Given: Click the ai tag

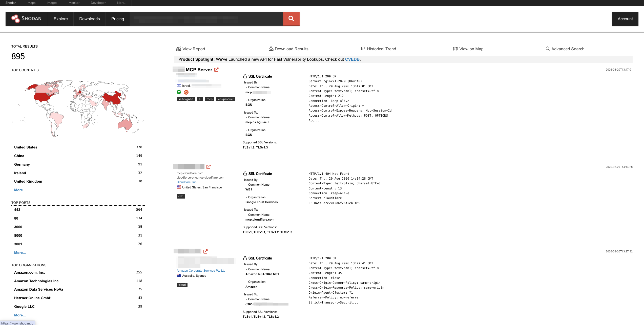Looking at the screenshot, I should click(x=200, y=99).
